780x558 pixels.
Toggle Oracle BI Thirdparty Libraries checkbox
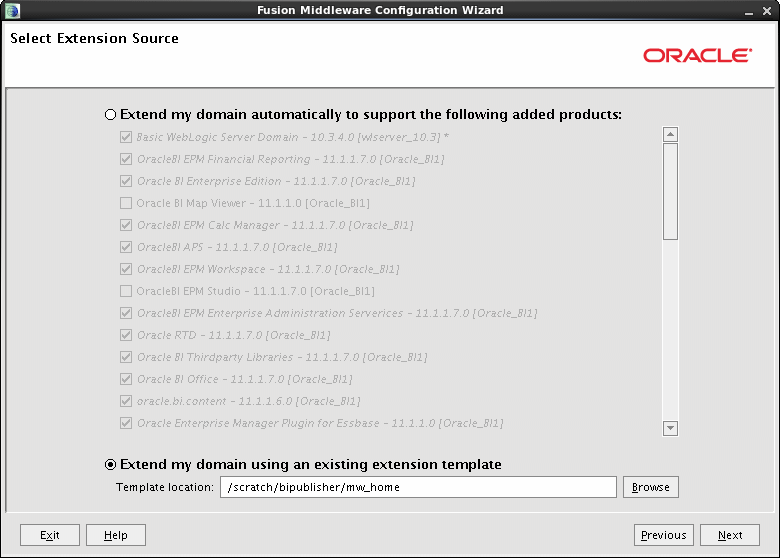click(126, 357)
